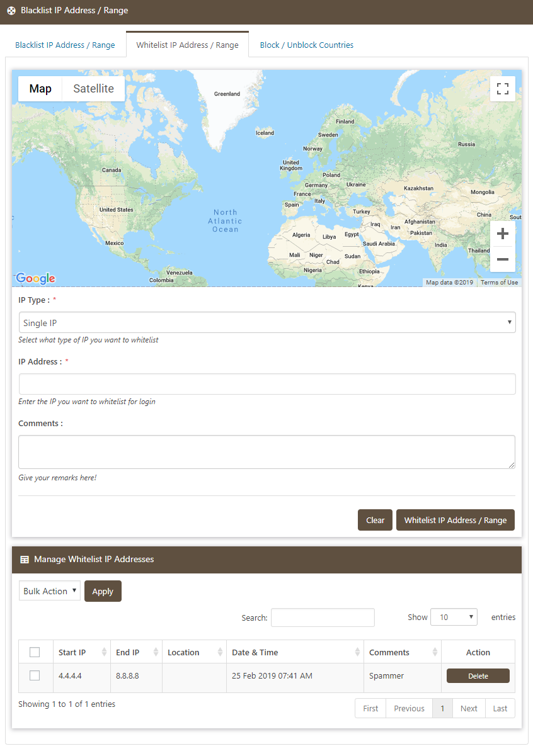Click the Whitelist IP Address / Range submit button
Viewport: 533px width, 756px height.
(456, 520)
